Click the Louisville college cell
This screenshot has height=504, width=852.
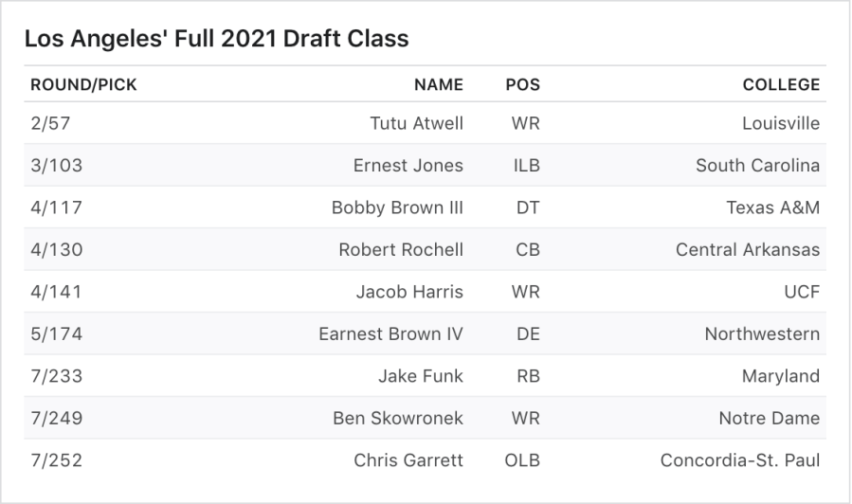point(781,123)
